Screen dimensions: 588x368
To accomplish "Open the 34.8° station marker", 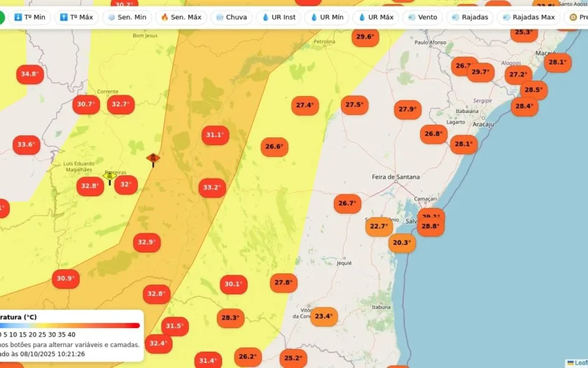I will [x=30, y=74].
